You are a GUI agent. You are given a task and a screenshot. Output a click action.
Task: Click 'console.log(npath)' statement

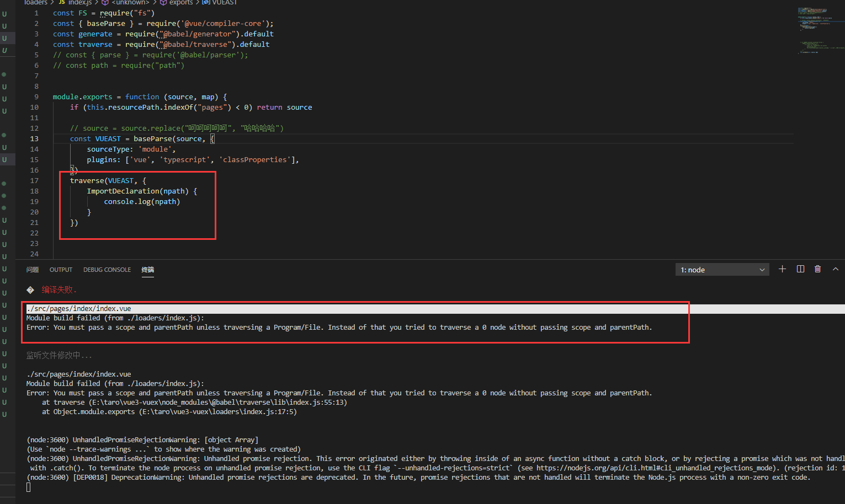click(x=142, y=202)
